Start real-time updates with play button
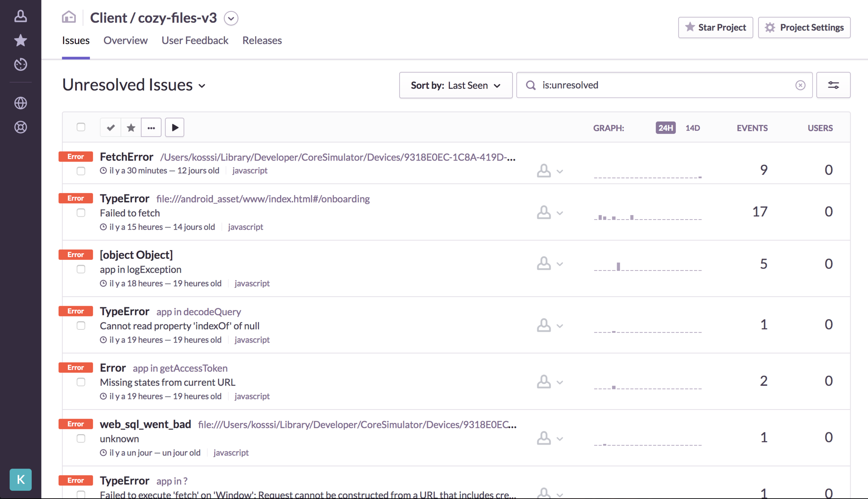This screenshot has width=868, height=499. 175,128
